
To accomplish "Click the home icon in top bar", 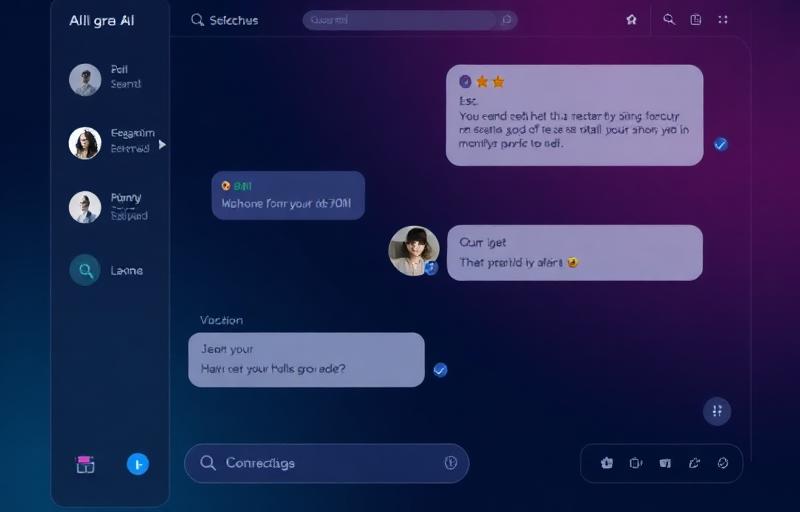I will (x=632, y=20).
